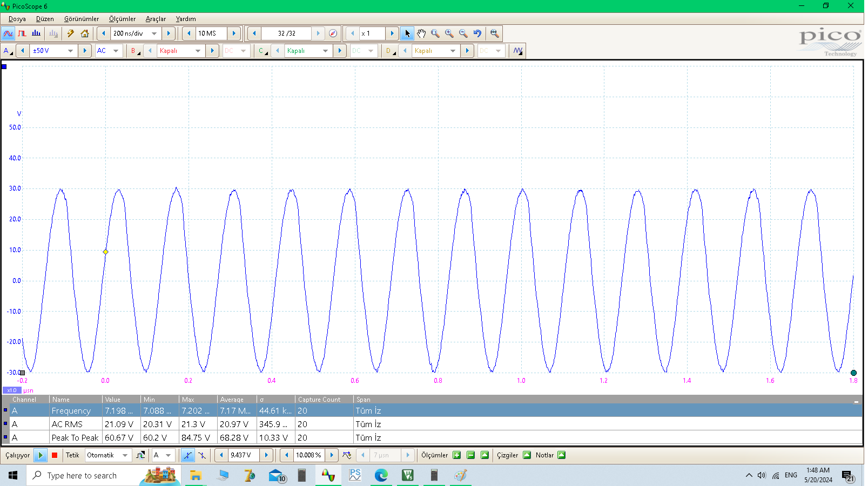Open the math channels waveform icon
Viewport: 868px width, 486px height.
tap(518, 51)
